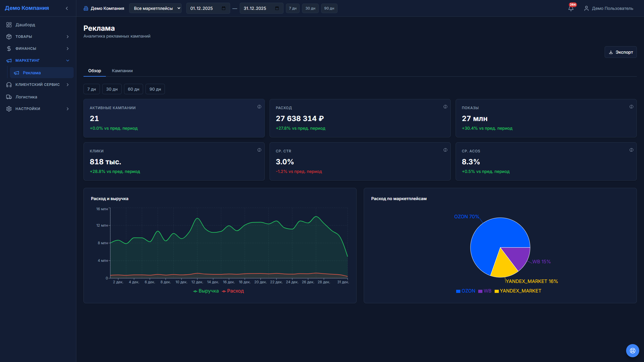Screen dimensions: 644x362
Task: Expand the Настройки sidebar section
Action: 38,109
